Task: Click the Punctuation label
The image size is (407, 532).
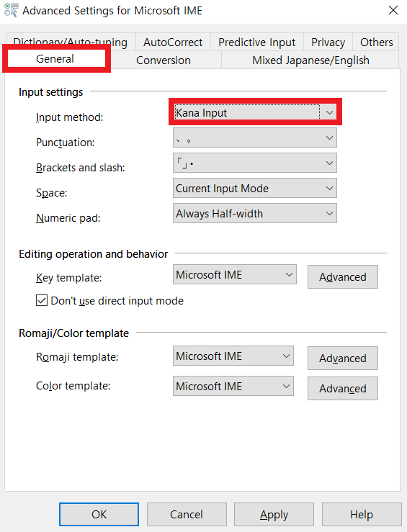Action: 65,142
